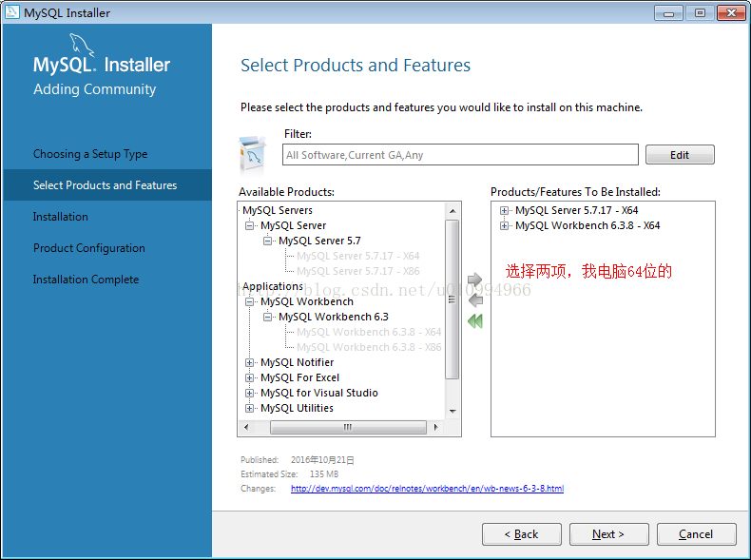Collapse the MySQL Workbench node
The height and width of the screenshot is (560, 751).
pyautogui.click(x=249, y=301)
